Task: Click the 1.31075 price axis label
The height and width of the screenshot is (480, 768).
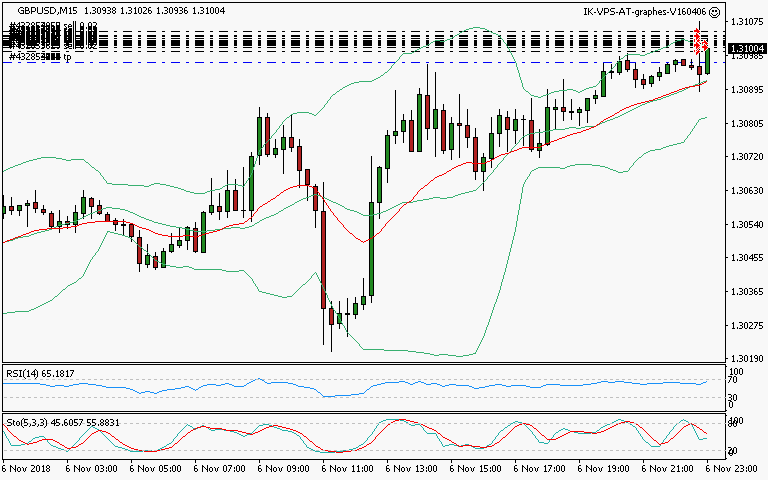Action: pyautogui.click(x=746, y=21)
